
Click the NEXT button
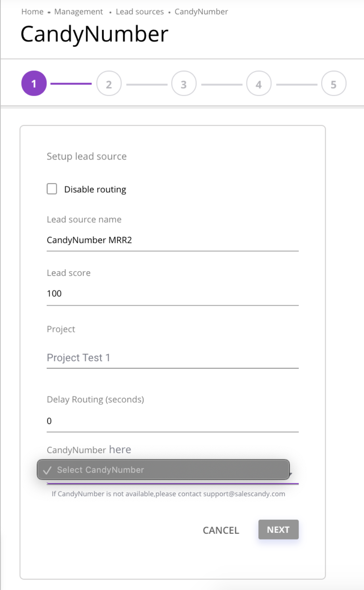coord(278,530)
